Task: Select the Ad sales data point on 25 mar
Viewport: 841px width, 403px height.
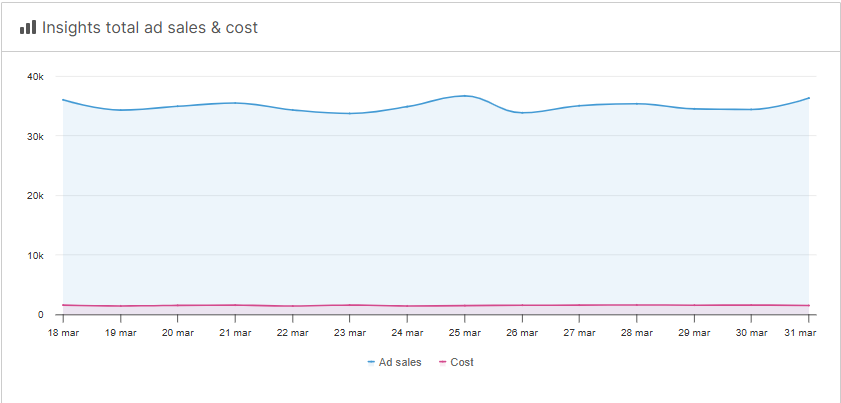Action: (x=465, y=96)
